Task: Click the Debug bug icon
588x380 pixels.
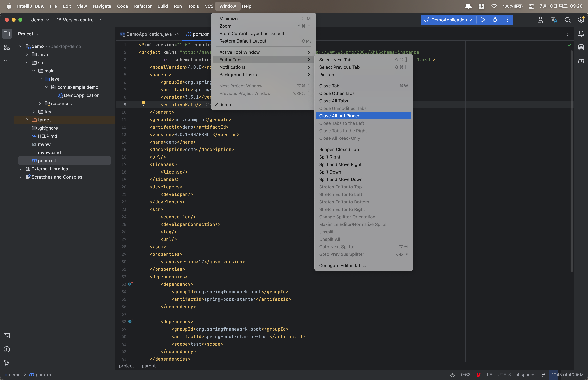Action: (x=495, y=20)
